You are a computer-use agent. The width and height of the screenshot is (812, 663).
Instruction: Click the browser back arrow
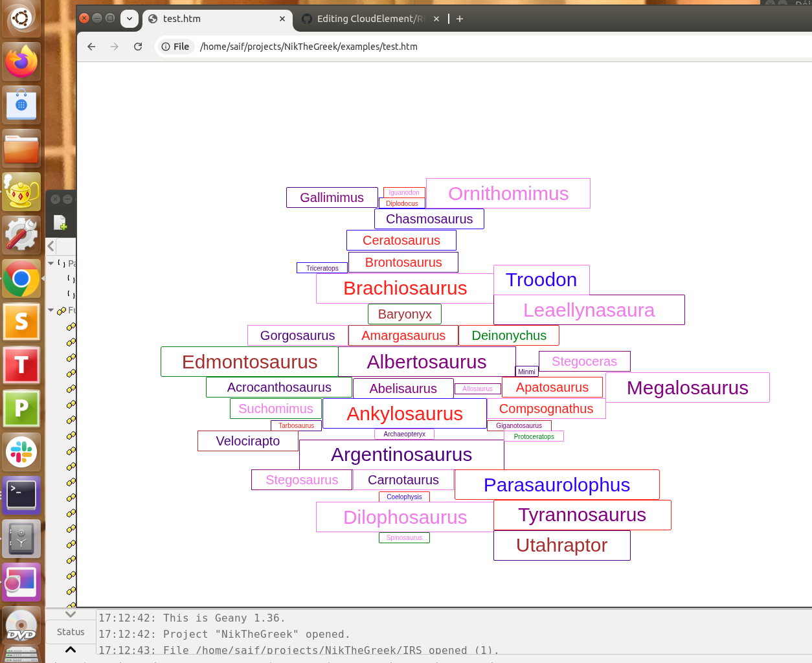coord(91,47)
